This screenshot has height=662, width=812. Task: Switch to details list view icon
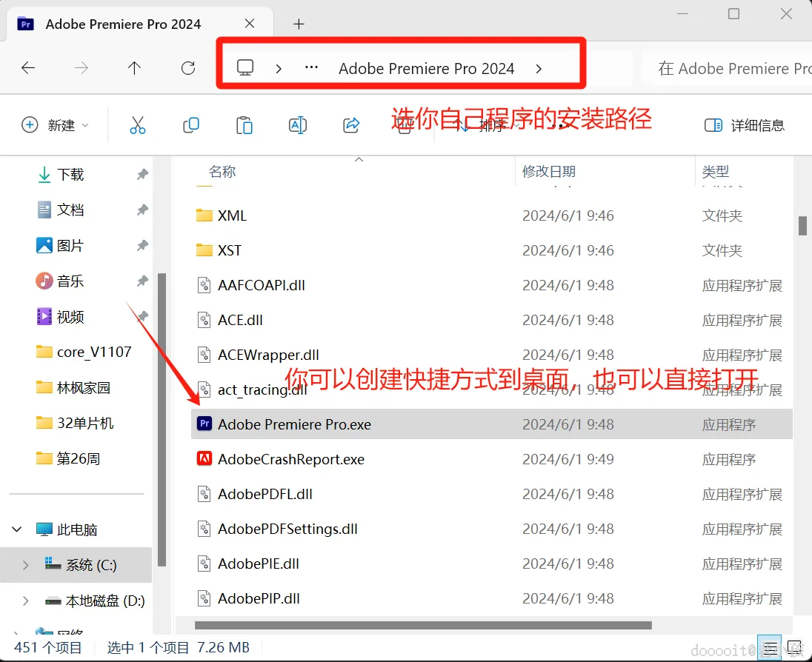pos(770,647)
